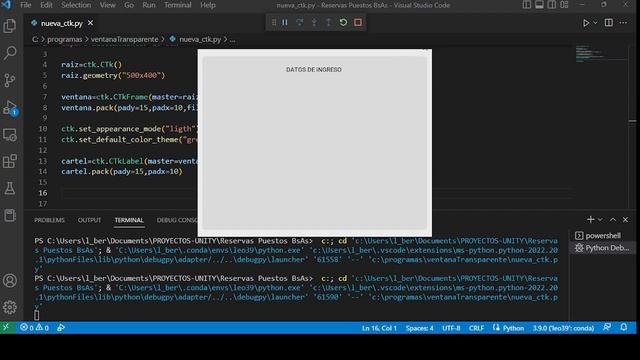
Task: Open the Terminal menu
Action: pyautogui.click(x=178, y=5)
